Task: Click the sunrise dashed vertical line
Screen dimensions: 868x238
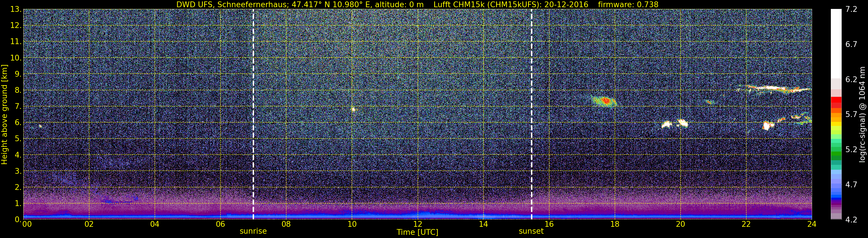Action: (x=253, y=114)
